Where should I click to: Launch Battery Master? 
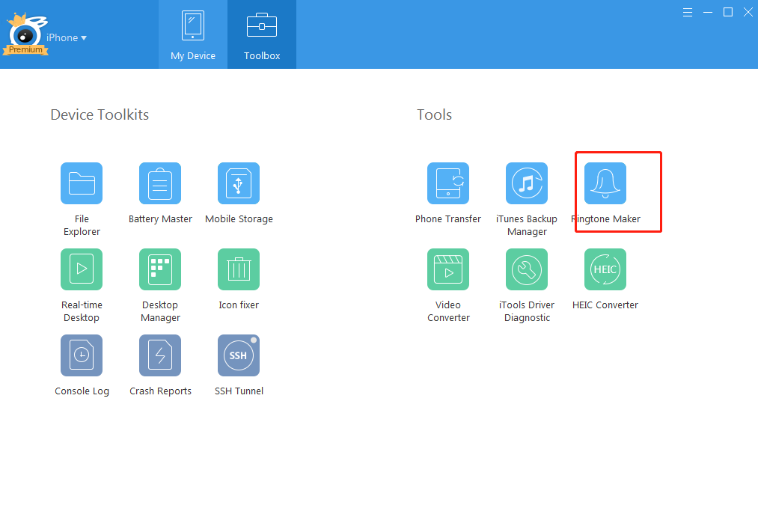pyautogui.click(x=160, y=183)
